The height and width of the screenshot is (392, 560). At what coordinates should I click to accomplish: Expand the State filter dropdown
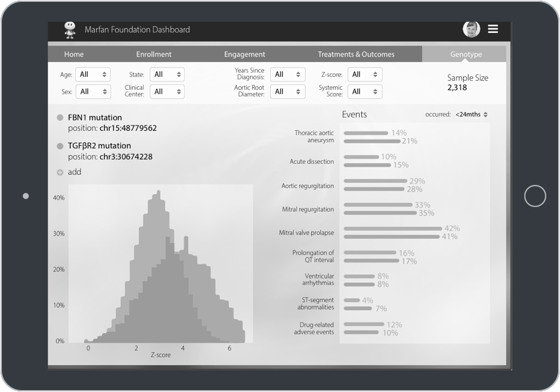click(167, 74)
